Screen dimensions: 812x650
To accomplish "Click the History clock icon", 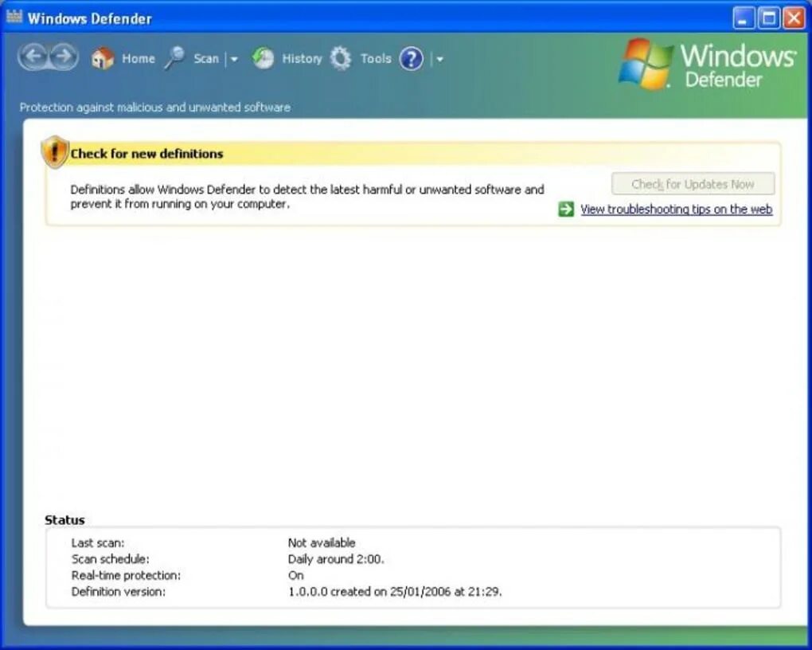I will point(263,59).
